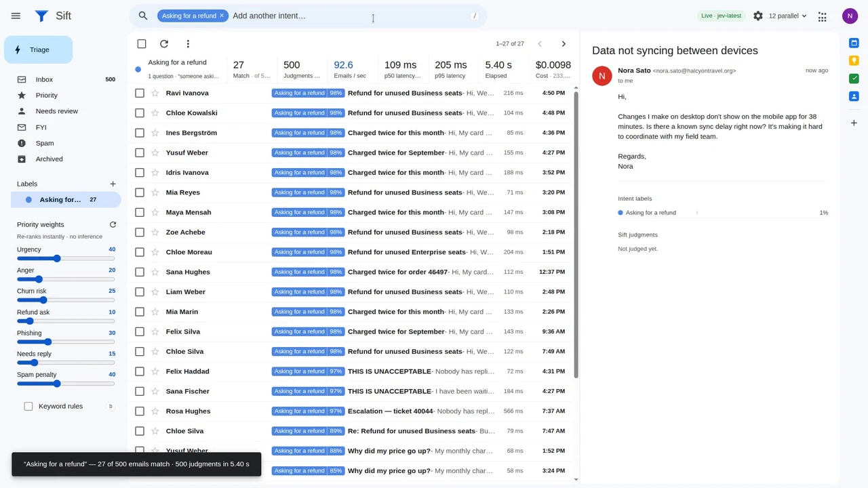Open the Archived folder

(66, 159)
